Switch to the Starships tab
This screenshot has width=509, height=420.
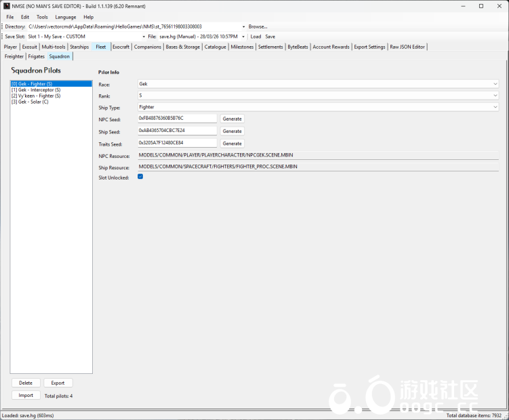click(x=79, y=47)
